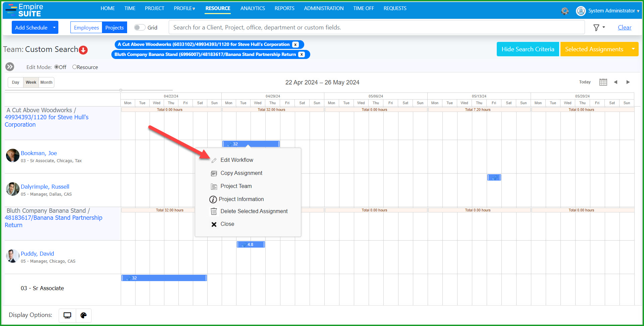Click the trash can icon for Delete Selected Assignment
This screenshot has width=644, height=326.
coord(214,211)
